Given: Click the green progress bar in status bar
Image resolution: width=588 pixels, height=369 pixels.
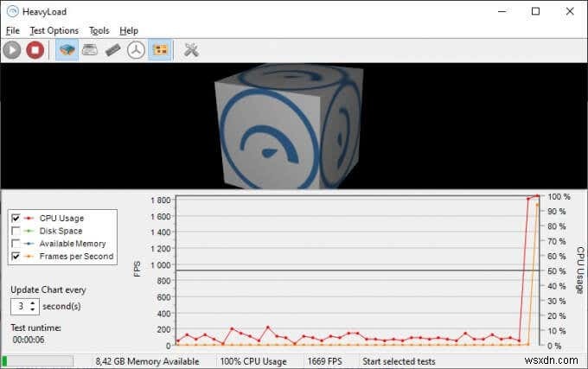Looking at the screenshot, I should (x=37, y=361).
